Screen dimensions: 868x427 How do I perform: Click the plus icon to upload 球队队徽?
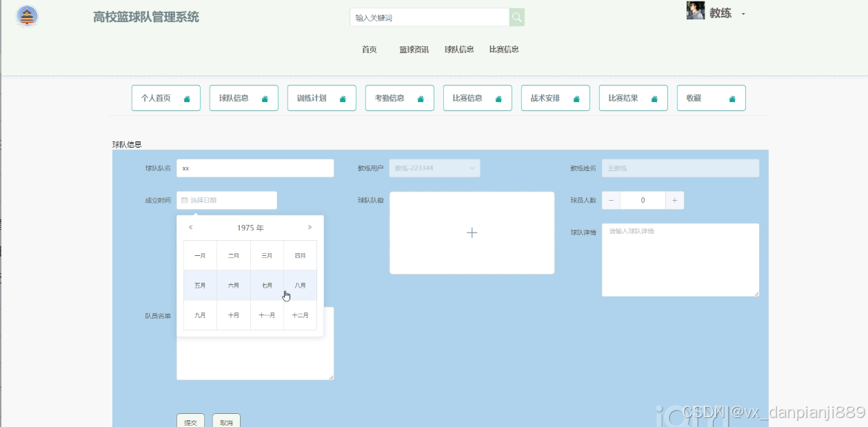click(x=472, y=233)
